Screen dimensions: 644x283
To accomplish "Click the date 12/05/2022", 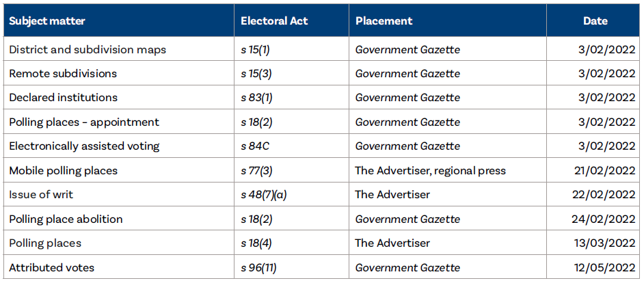I will click(604, 268).
